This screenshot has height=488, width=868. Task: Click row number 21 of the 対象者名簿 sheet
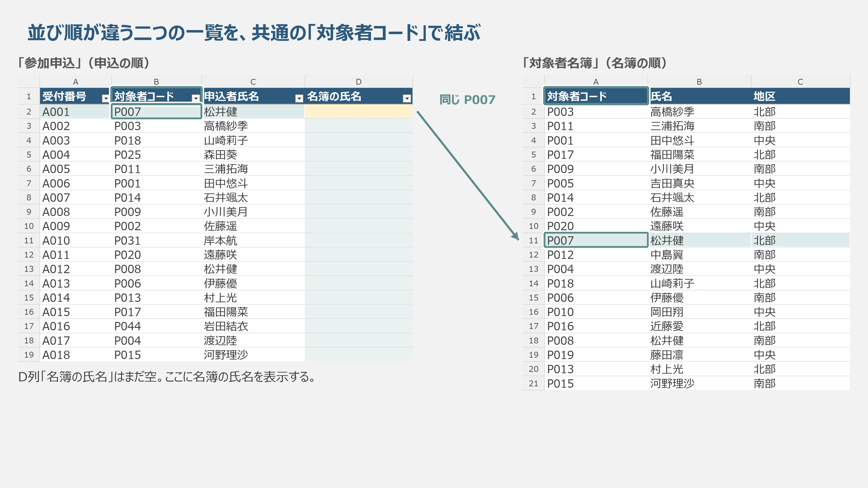tap(533, 383)
